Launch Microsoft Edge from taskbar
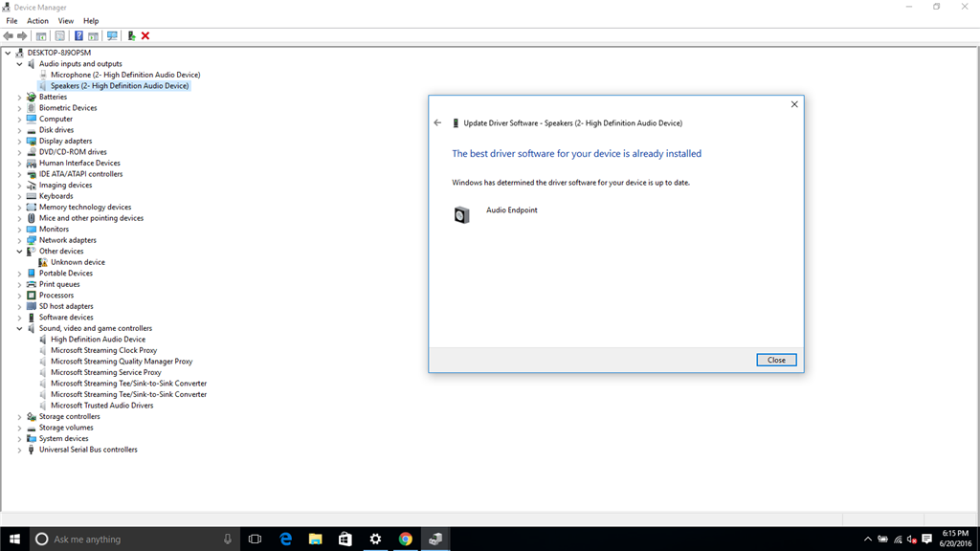The image size is (980, 551). click(x=285, y=540)
